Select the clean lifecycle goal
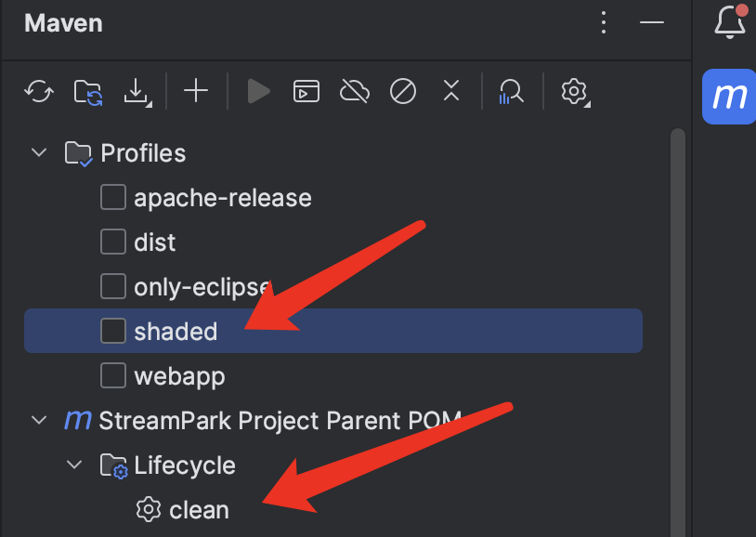This screenshot has width=756, height=537. click(x=198, y=510)
